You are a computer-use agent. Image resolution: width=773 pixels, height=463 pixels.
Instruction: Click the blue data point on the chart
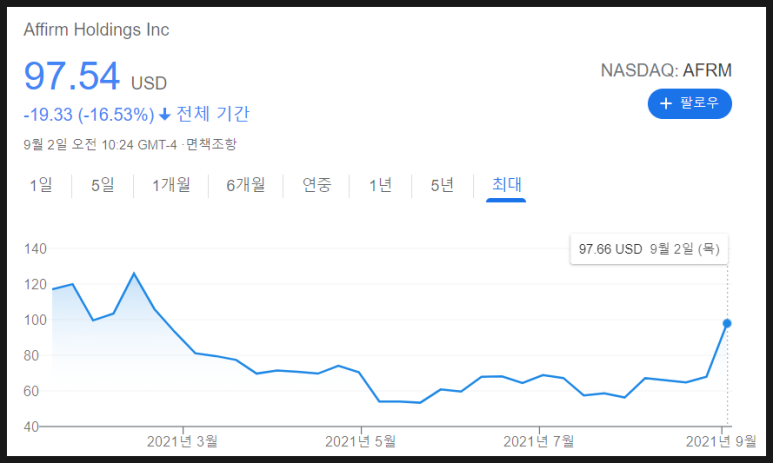(x=727, y=323)
